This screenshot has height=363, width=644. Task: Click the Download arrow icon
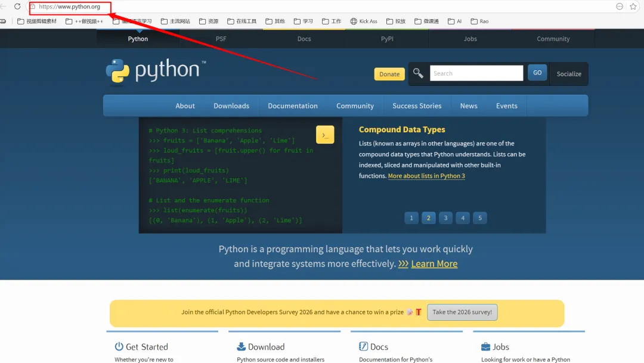pos(241,346)
